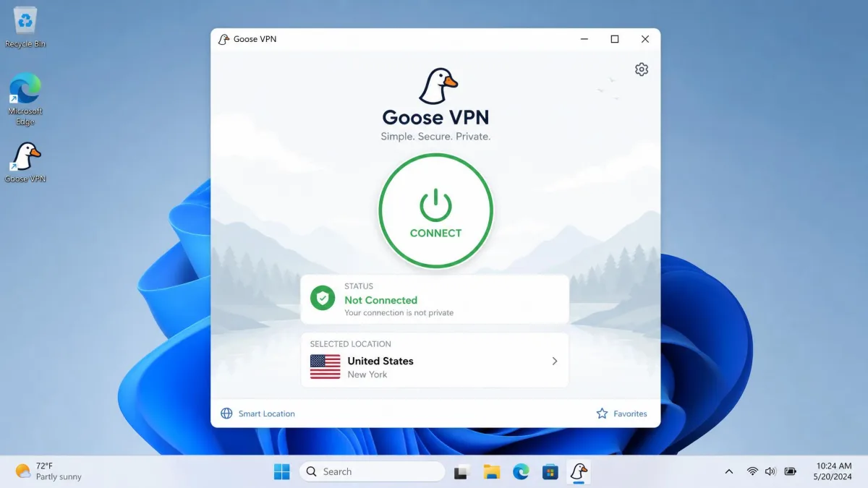
Task: Click the green shield status icon
Action: tap(323, 298)
